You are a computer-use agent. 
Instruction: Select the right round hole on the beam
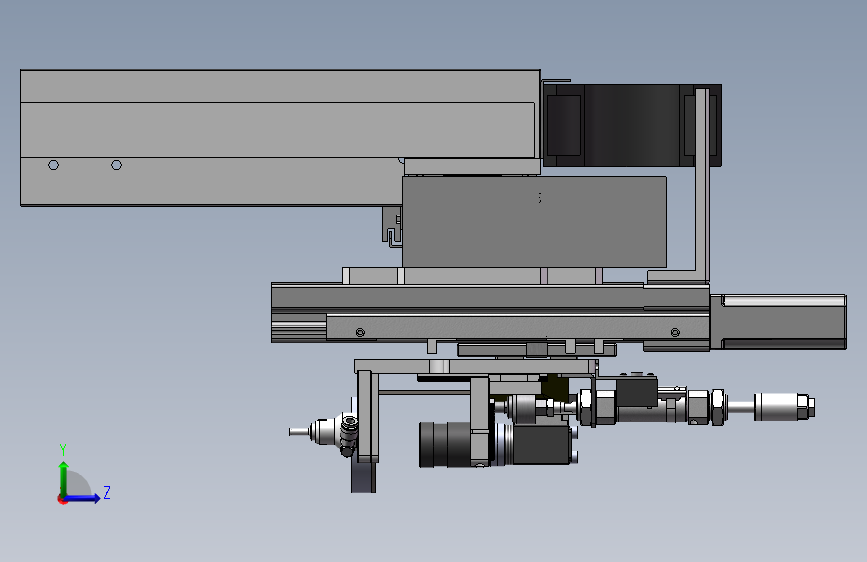coord(116,165)
